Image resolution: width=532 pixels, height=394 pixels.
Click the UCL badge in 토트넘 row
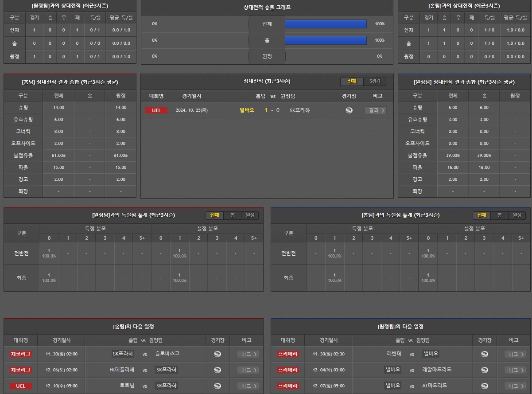point(21,386)
